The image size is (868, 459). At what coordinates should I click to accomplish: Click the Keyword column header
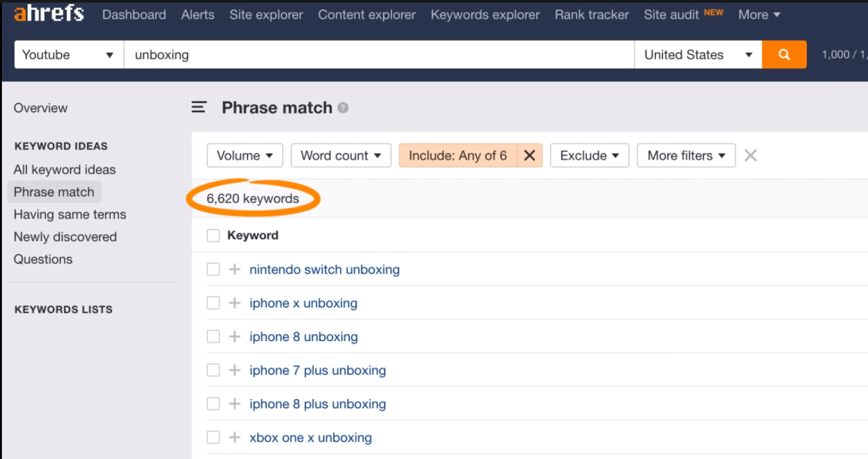[x=253, y=235]
